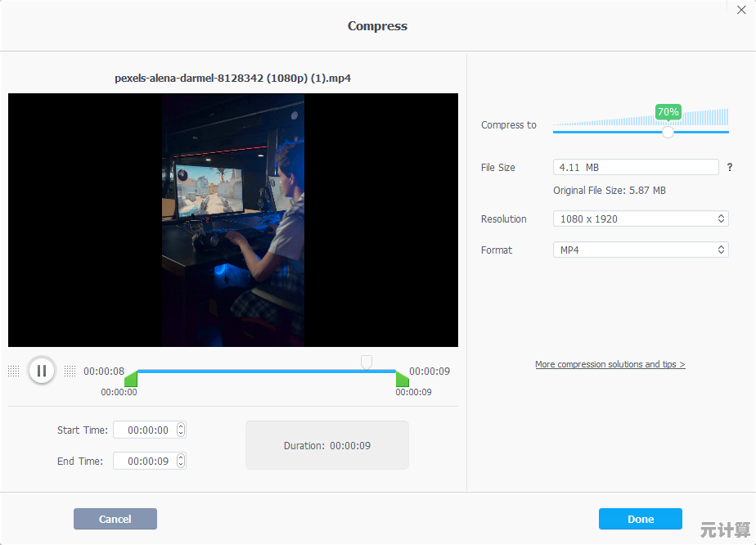Screen dimensions: 756x545
Task: Close the Compress dialog with X
Action: tap(741, 10)
